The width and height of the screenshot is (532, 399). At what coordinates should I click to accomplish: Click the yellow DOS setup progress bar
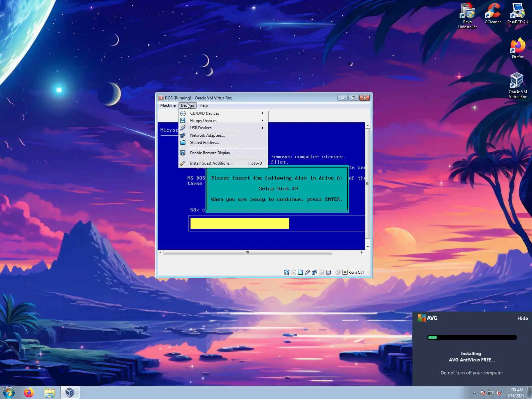point(240,223)
